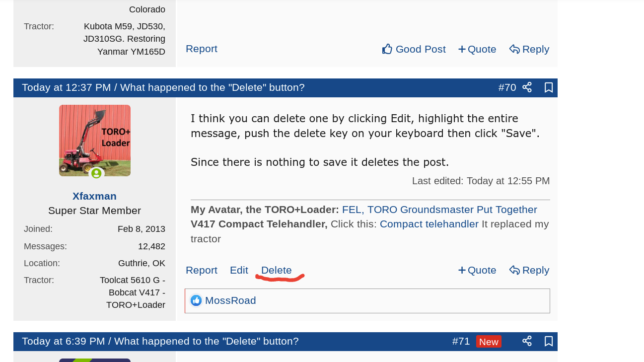Reply to Xfaxman's post #70
Image resolution: width=644 pixels, height=362 pixels.
pos(529,270)
